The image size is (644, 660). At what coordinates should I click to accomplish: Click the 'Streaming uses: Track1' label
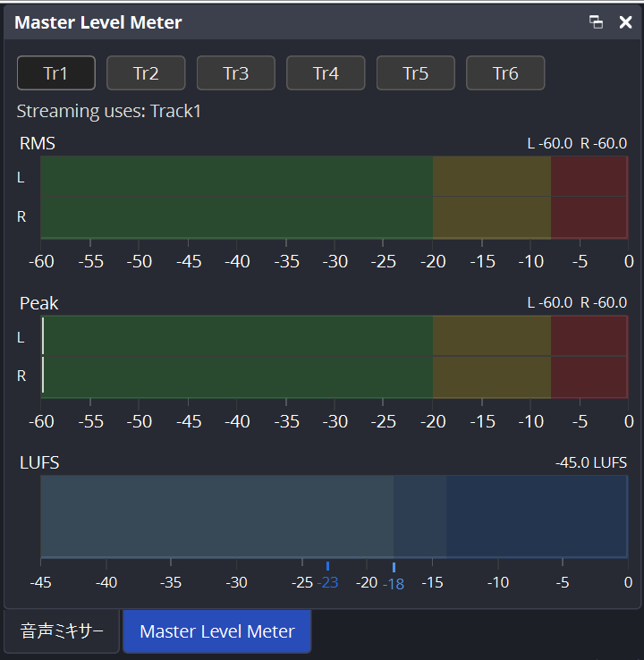pos(108,111)
